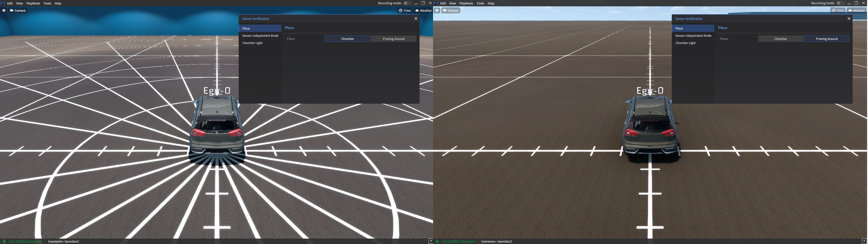868x244 pixels.
Task: Open View menu in left window
Action: point(19,3)
